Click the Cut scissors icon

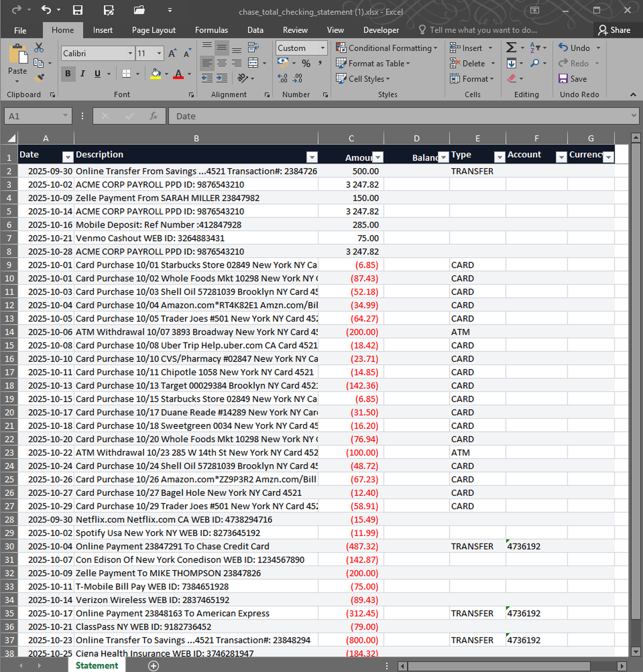coord(39,48)
